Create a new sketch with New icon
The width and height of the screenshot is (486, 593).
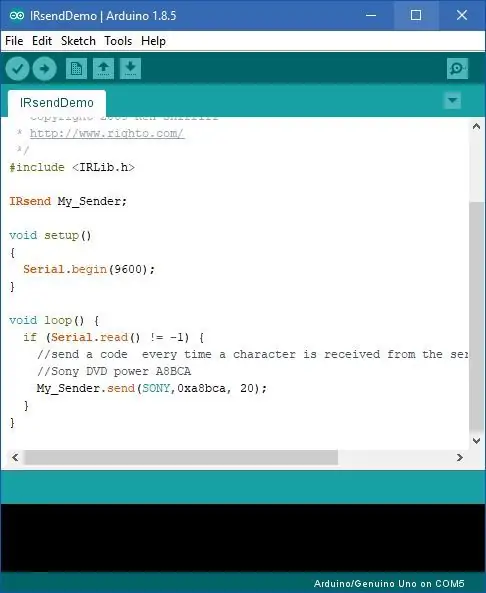(76, 68)
